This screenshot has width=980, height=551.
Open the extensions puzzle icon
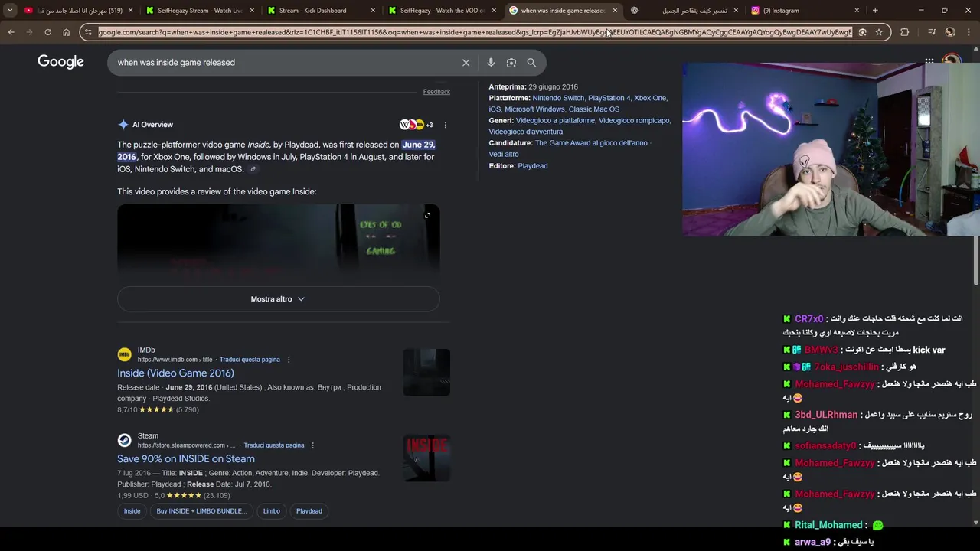click(905, 32)
